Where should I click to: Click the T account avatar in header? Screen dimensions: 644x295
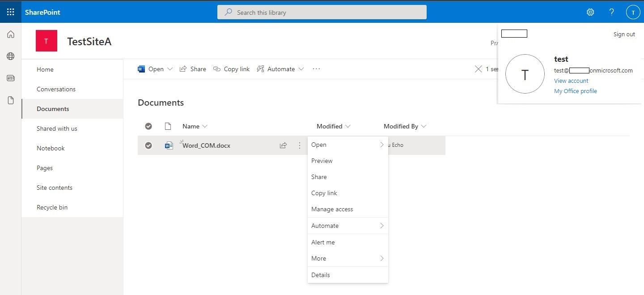tap(633, 12)
